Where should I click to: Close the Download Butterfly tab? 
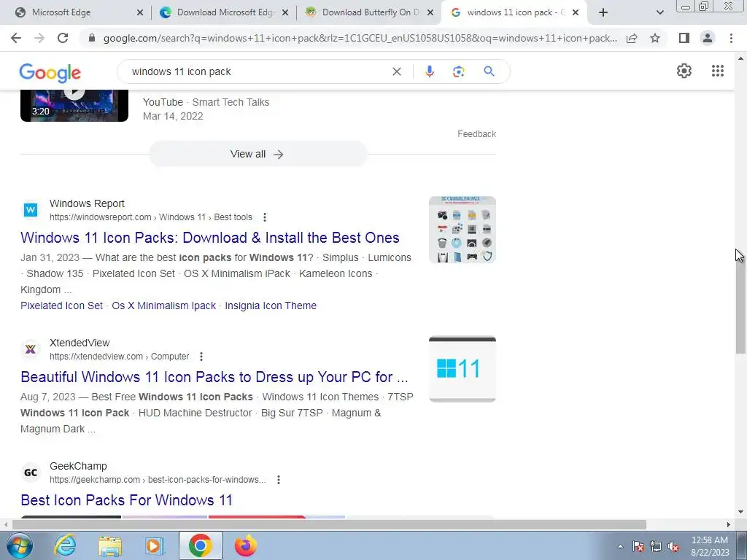click(430, 13)
